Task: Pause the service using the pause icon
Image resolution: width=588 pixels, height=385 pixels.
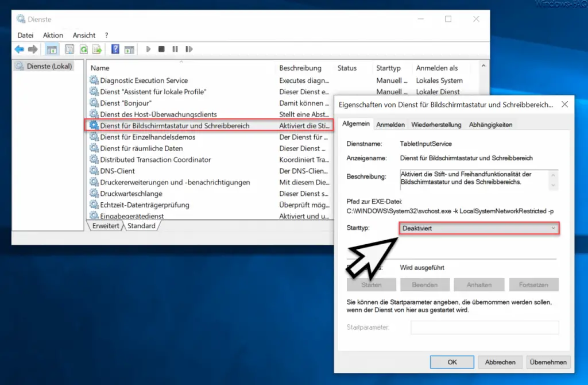Action: coord(175,49)
